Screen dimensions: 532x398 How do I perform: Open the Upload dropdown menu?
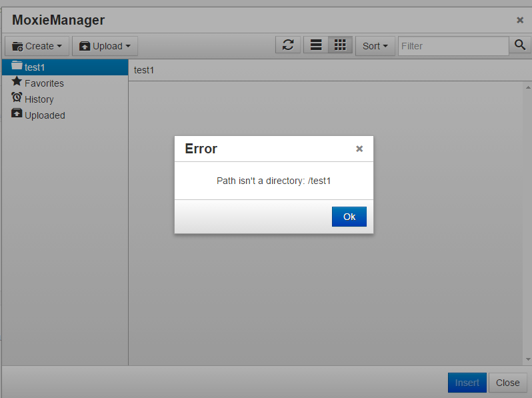tap(105, 46)
